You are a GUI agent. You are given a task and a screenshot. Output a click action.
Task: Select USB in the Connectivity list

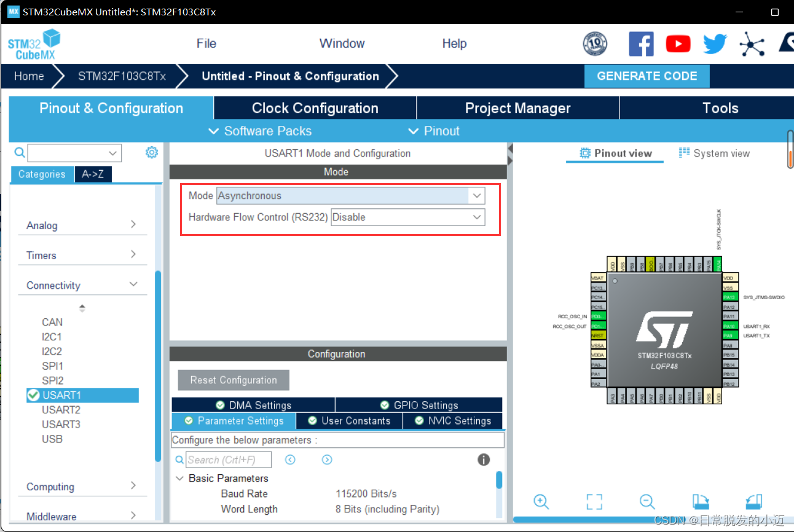click(x=52, y=439)
